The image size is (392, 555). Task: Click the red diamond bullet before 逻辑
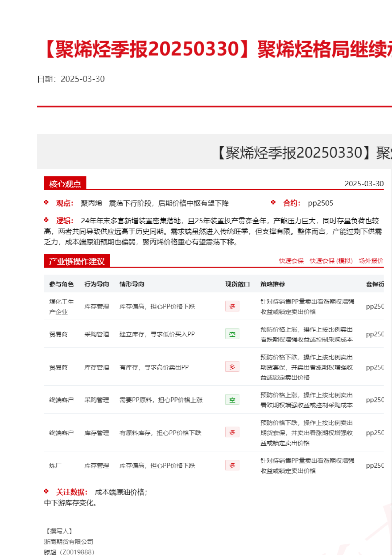46,220
